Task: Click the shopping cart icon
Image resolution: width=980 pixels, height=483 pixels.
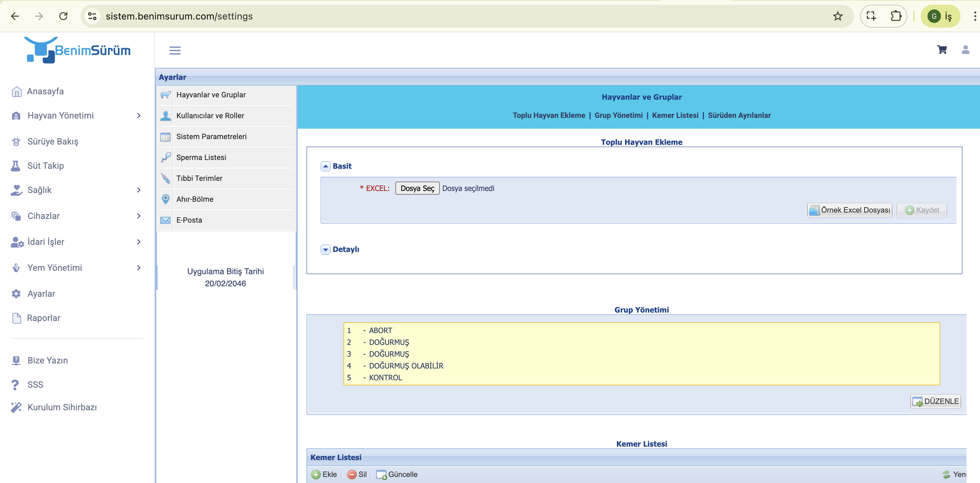Action: 942,50
